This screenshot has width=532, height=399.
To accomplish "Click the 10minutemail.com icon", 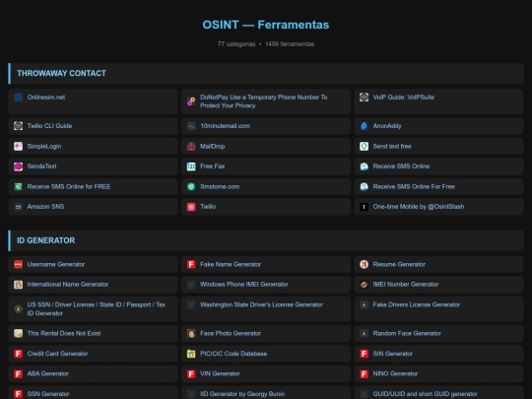I will [x=191, y=126].
